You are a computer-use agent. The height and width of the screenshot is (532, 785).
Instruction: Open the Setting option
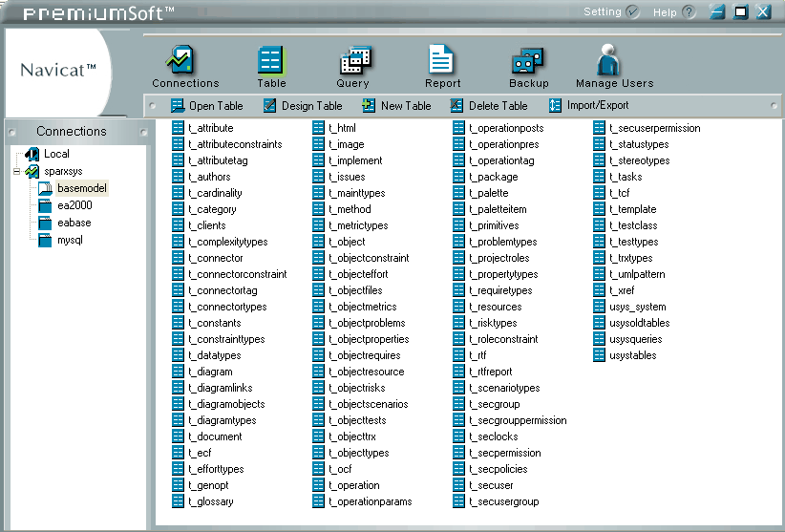point(611,11)
